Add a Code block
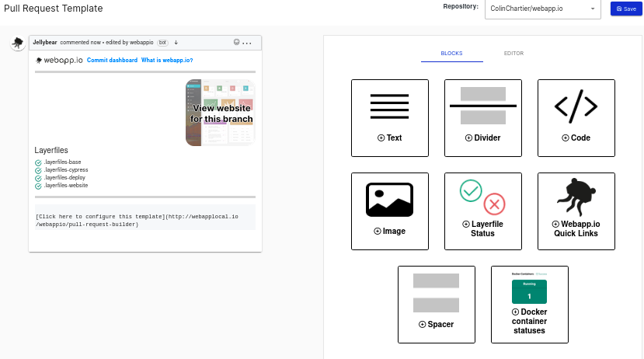Viewport: 644px width, 359px height. point(576,118)
